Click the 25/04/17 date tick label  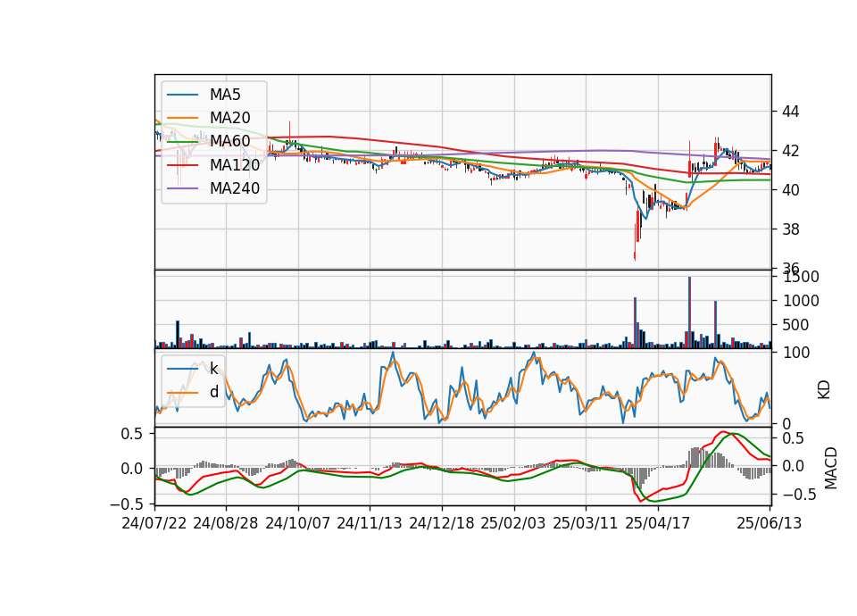point(658,523)
